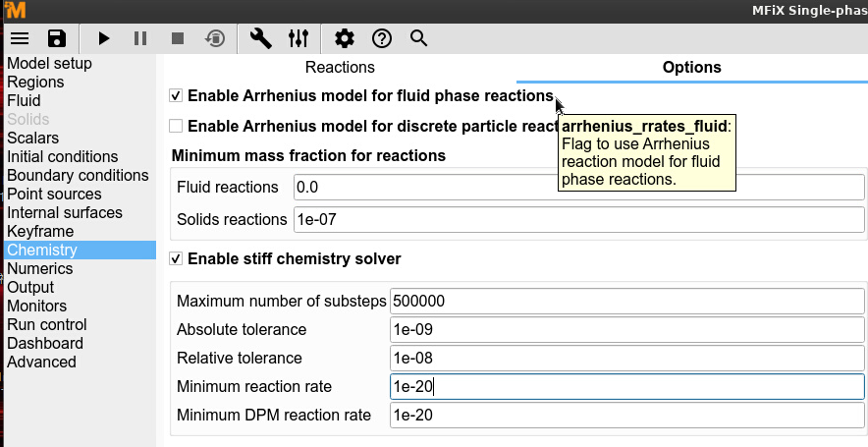This screenshot has width=868, height=447.
Task: Save the project with floppy icon
Action: pos(57,38)
